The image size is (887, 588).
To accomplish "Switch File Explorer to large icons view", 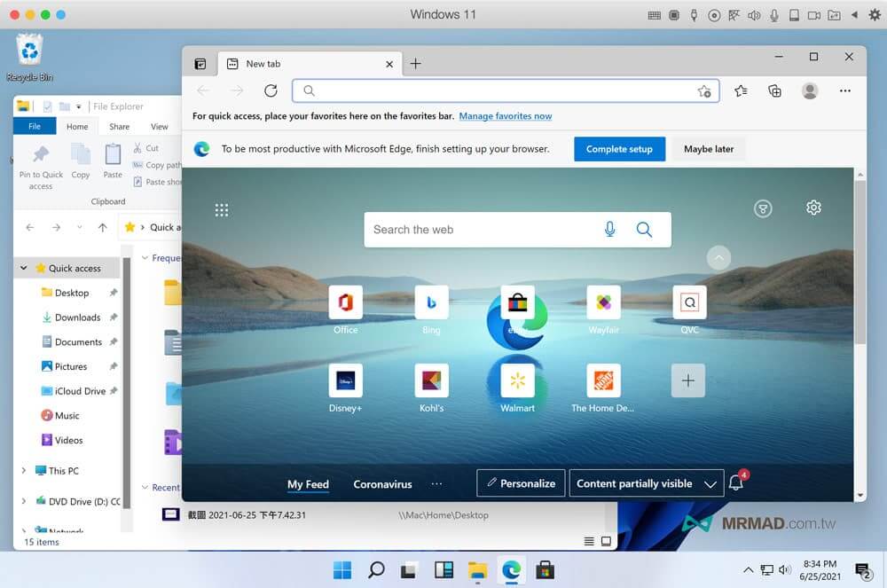I will 606,542.
